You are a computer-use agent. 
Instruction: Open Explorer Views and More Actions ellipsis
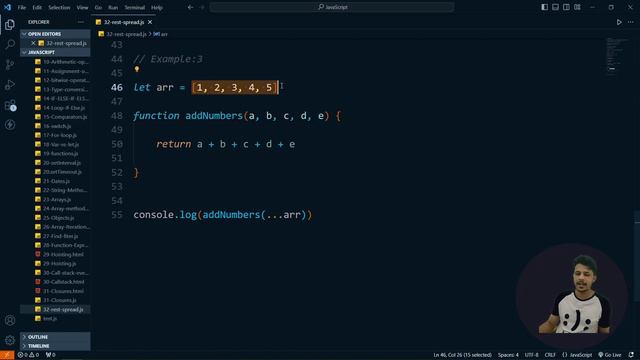tap(81, 22)
